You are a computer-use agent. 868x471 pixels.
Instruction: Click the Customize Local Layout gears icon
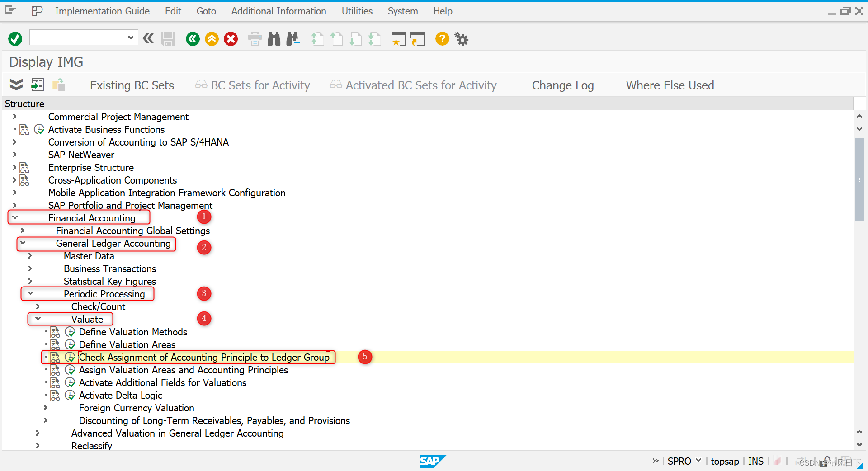tap(462, 39)
